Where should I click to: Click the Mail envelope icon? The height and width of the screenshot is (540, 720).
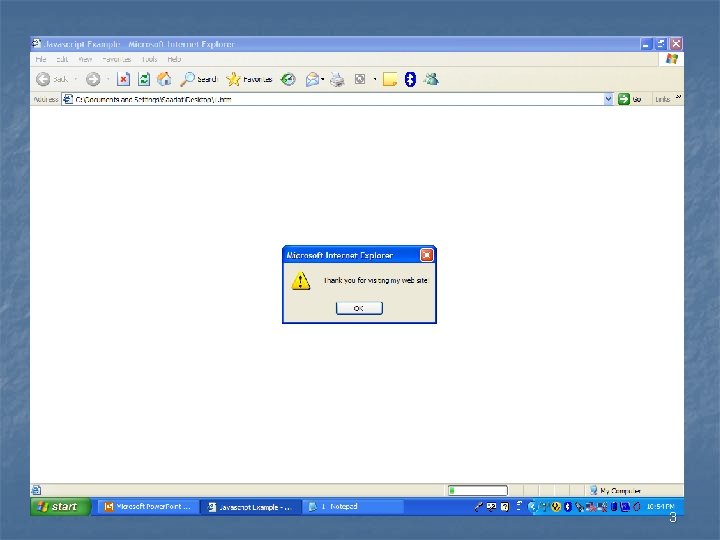(312, 79)
